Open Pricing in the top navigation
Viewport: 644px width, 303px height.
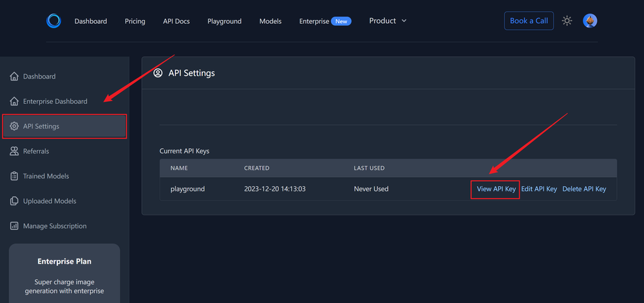[x=135, y=21]
